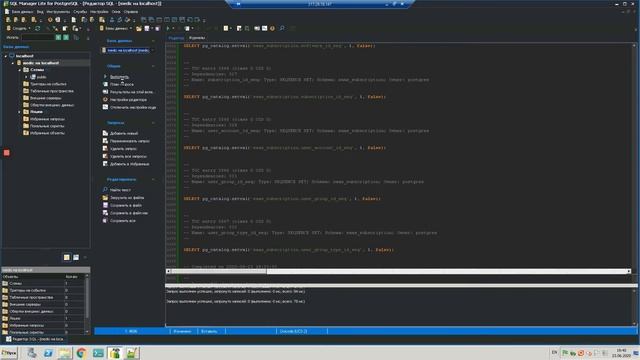Image resolution: width=640 pixels, height=360 pixels.
Task: Click Добавить новый query link
Action: tap(124, 133)
